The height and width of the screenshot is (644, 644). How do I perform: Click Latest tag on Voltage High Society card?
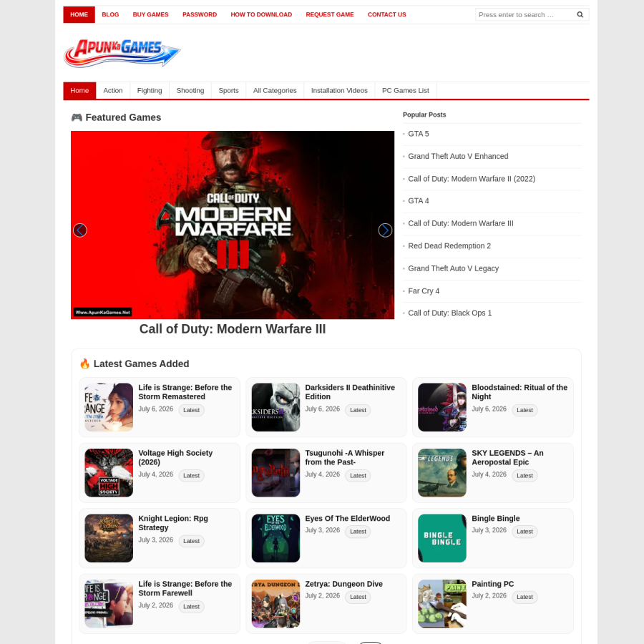(x=191, y=476)
